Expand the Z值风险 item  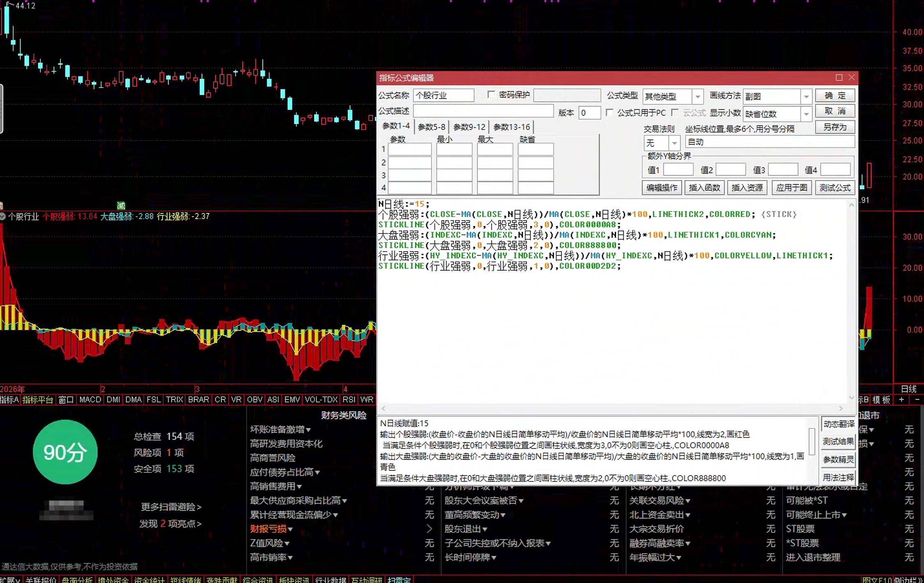pos(270,544)
